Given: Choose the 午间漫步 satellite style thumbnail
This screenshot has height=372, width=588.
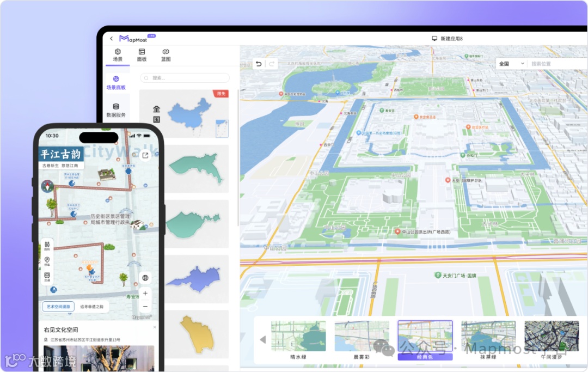Looking at the screenshot, I should point(551,340).
